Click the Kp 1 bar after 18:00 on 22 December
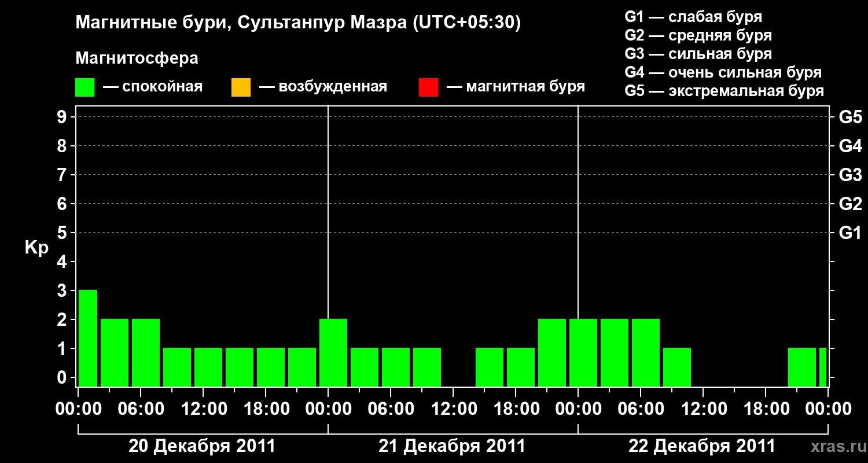This screenshot has height=463, width=868. click(802, 367)
